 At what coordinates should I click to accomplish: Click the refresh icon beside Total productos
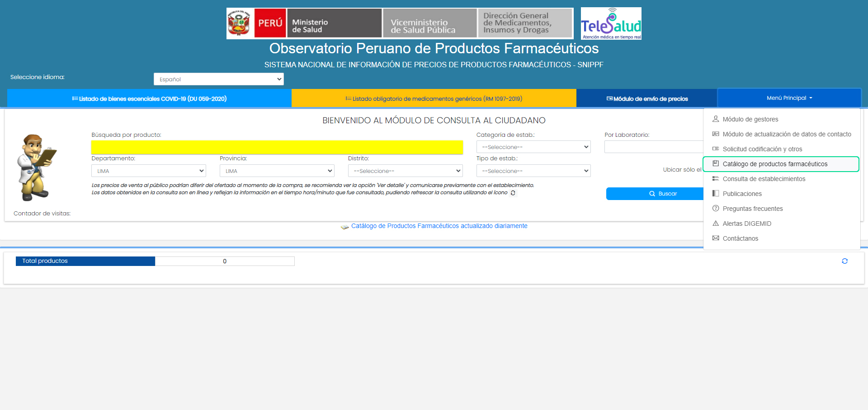coord(844,261)
